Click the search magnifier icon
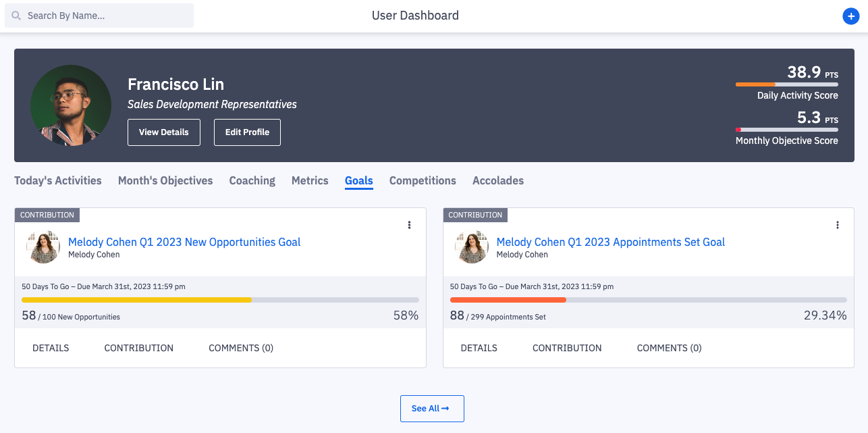 pyautogui.click(x=16, y=16)
